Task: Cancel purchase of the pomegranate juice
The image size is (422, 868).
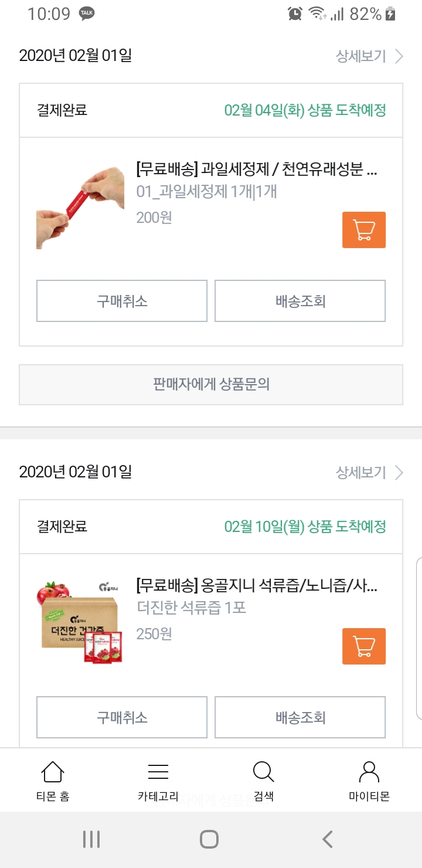Action: [x=122, y=717]
